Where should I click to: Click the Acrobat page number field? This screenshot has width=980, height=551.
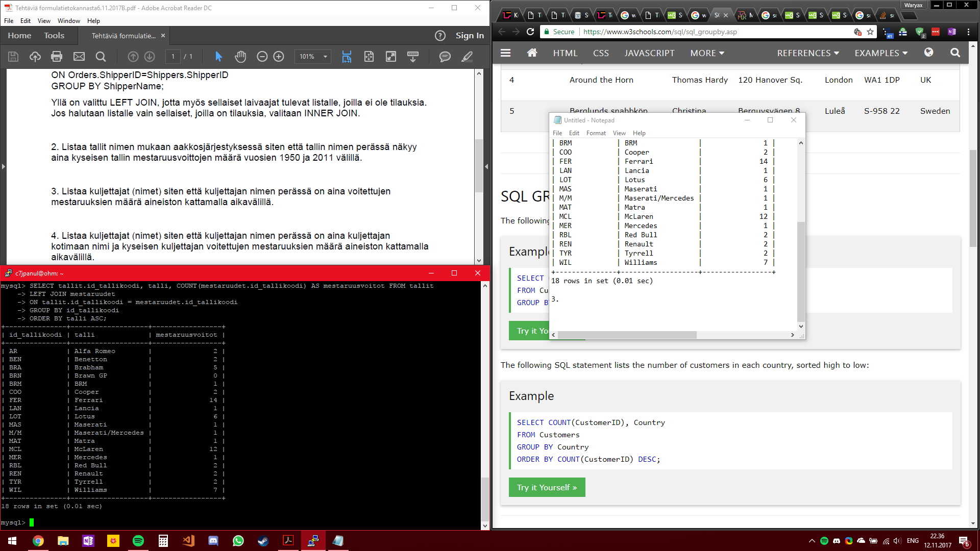click(x=173, y=57)
